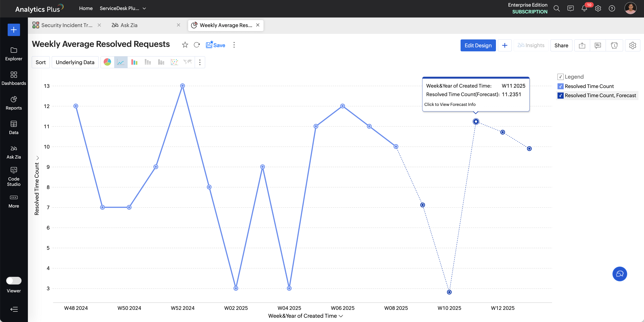Toggle the Viewer switch in sidebar
Screen dimensions: 644x322
[14, 281]
